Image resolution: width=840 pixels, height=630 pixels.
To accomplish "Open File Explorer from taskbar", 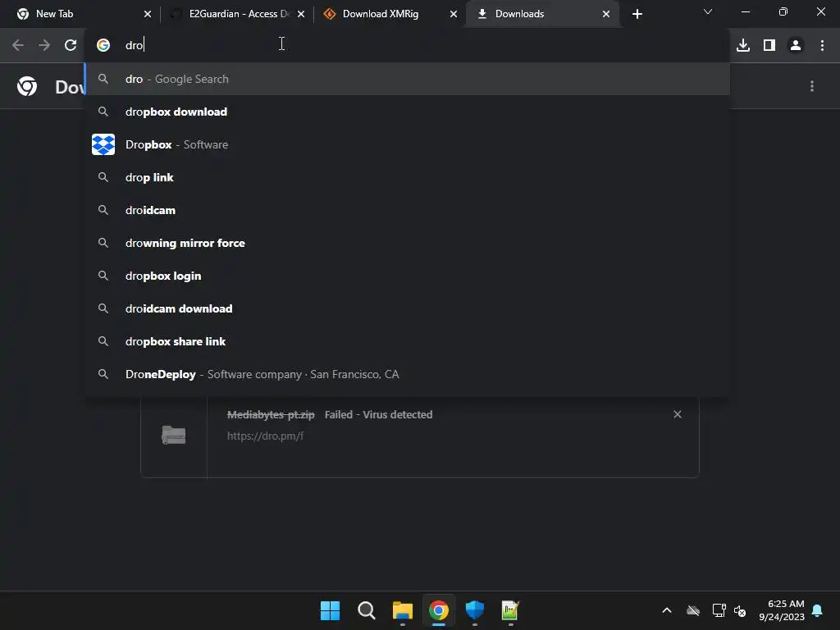I will (x=402, y=610).
